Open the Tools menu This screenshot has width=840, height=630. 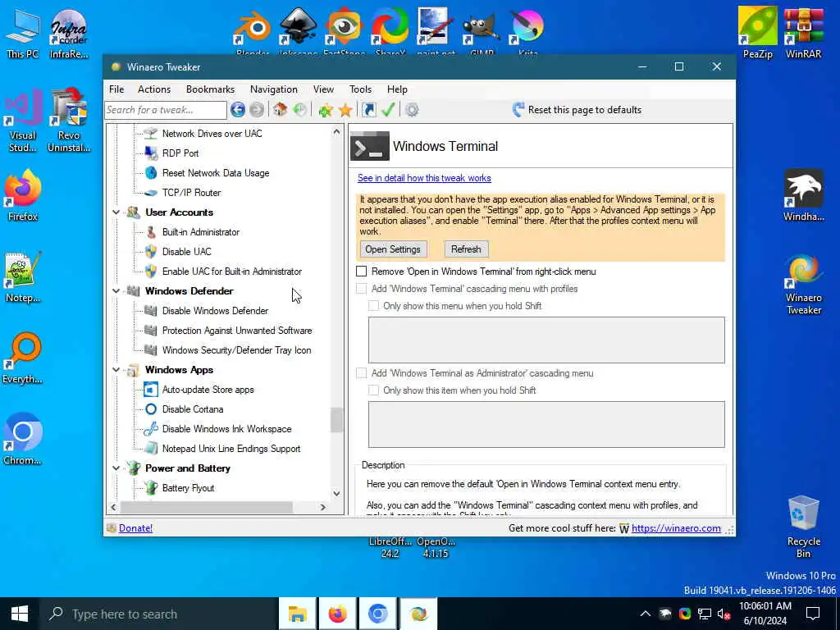click(361, 89)
